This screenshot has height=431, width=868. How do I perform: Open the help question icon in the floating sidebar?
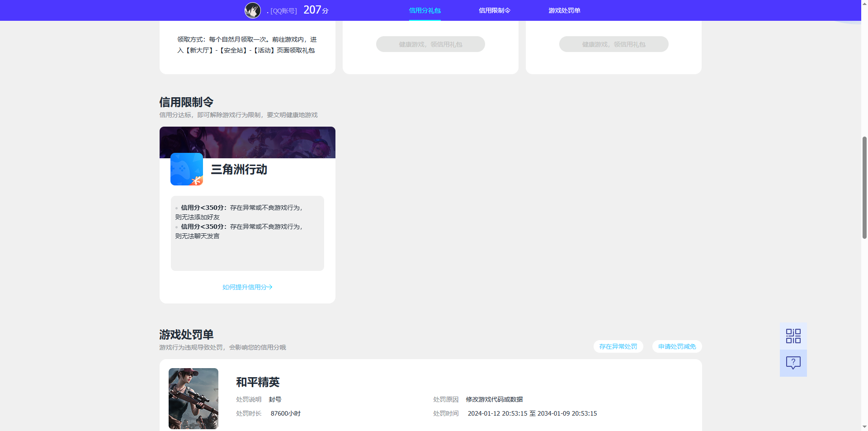point(793,363)
